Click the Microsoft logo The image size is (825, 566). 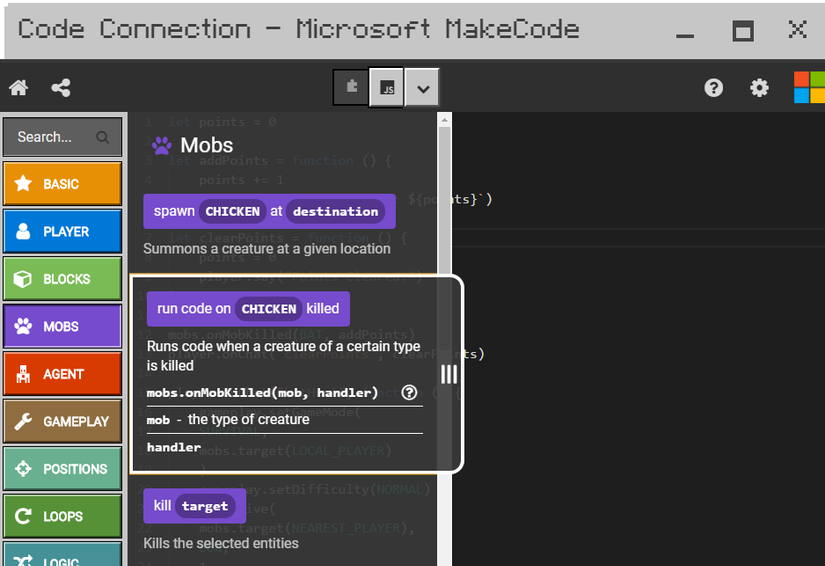(809, 88)
